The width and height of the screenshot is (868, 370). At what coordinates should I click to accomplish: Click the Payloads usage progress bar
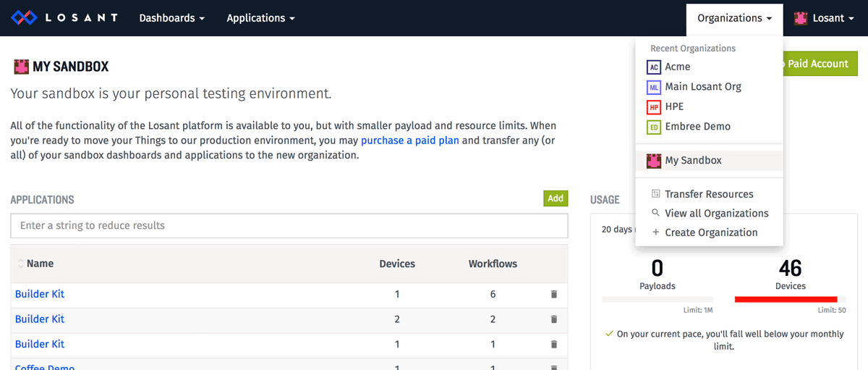[658, 299]
